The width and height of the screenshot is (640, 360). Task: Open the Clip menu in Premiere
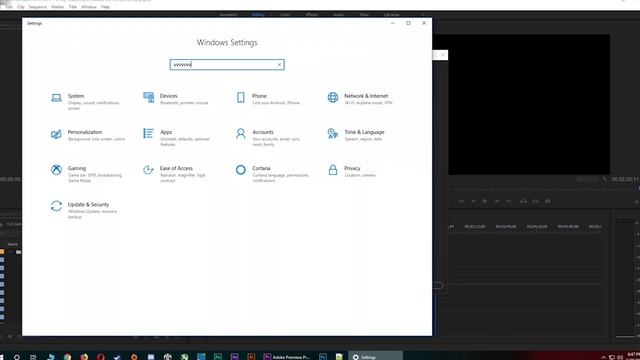[21, 7]
